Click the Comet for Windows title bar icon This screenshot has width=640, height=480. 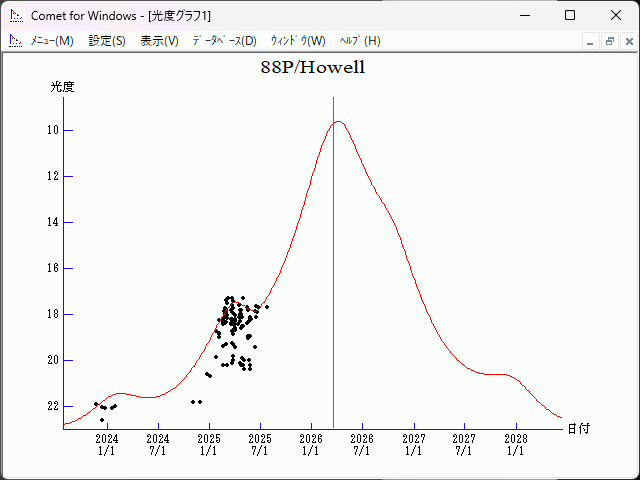coord(15,16)
